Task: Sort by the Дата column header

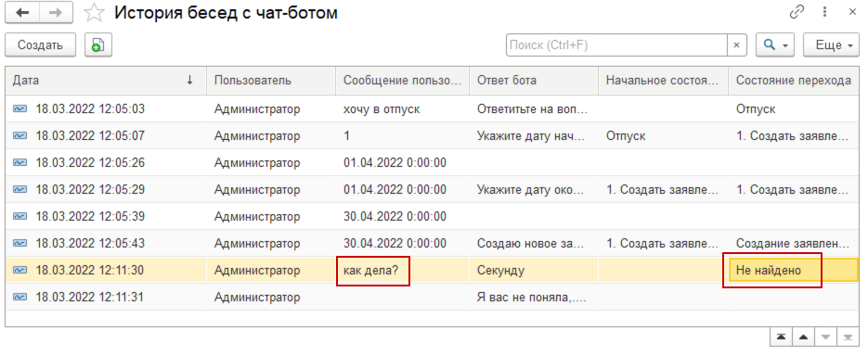Action: (106, 80)
